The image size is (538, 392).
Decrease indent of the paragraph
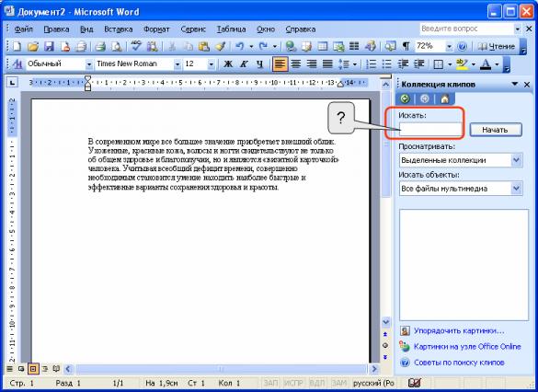click(x=403, y=64)
